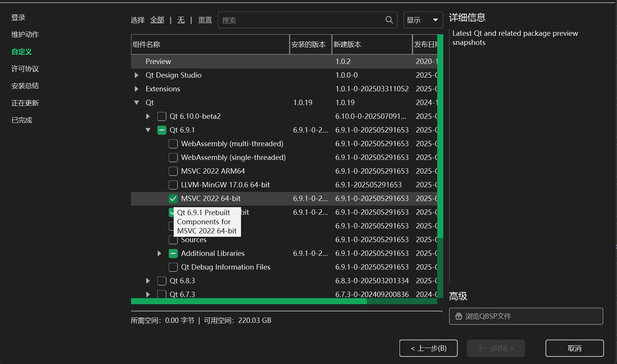The height and width of the screenshot is (364, 617).
Task: Click the 取消 cancel button
Action: click(574, 348)
